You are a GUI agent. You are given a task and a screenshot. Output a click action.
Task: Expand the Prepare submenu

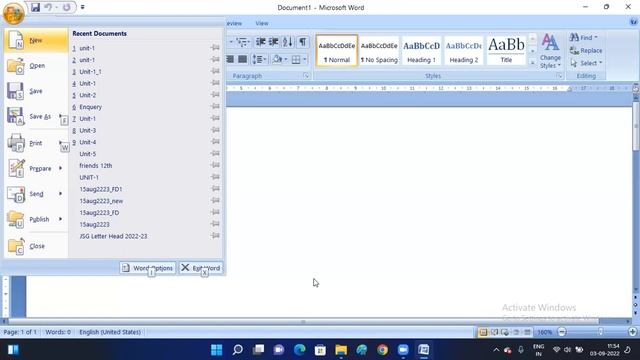(60, 168)
